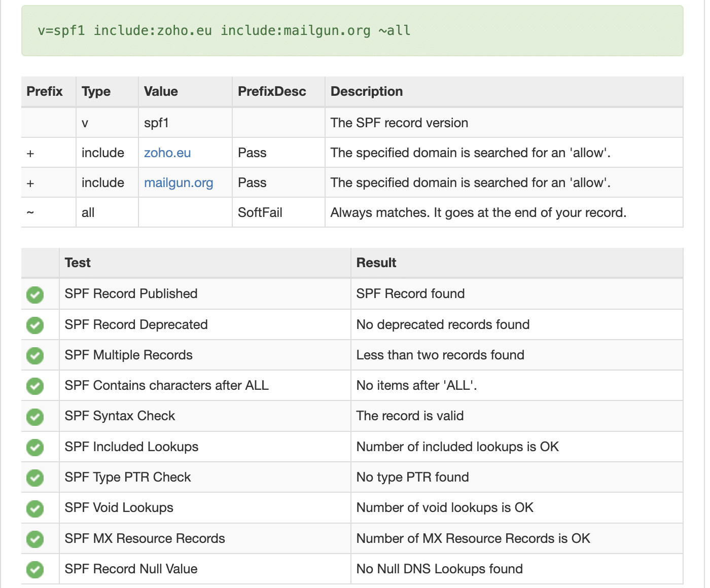Click the check icon for SPF Void Lookups
Image resolution: width=710 pixels, height=588 pixels.
pos(35,508)
